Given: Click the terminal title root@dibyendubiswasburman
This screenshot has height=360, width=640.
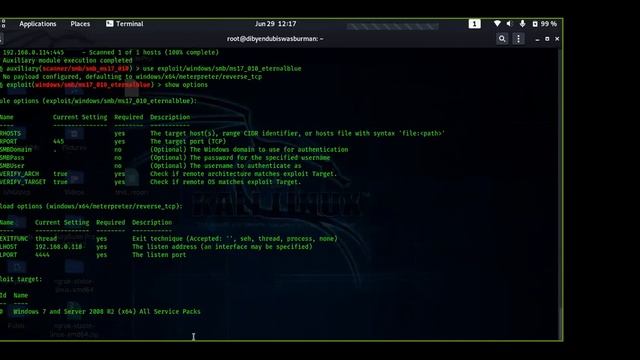Looking at the screenshot, I should tap(275, 39).
